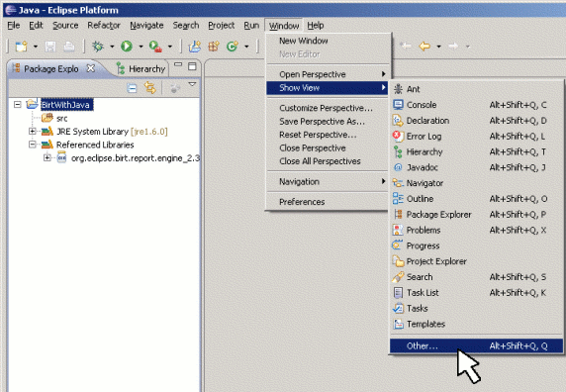Image resolution: width=566 pixels, height=392 pixels.
Task: Show the Ant view
Action: tap(476, 89)
